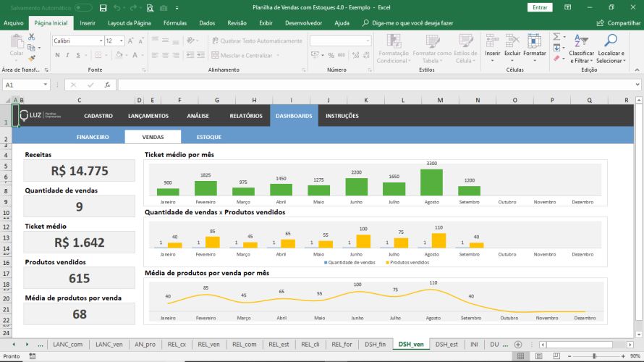This screenshot has height=362, width=644.
Task: Select the Format Painter brush icon
Action: click(x=32, y=59)
